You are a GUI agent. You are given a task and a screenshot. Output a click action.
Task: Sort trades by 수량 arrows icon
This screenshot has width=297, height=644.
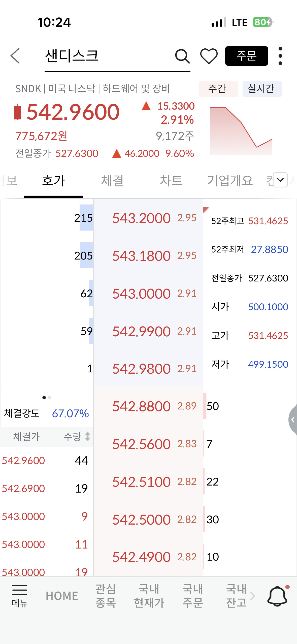point(87,437)
